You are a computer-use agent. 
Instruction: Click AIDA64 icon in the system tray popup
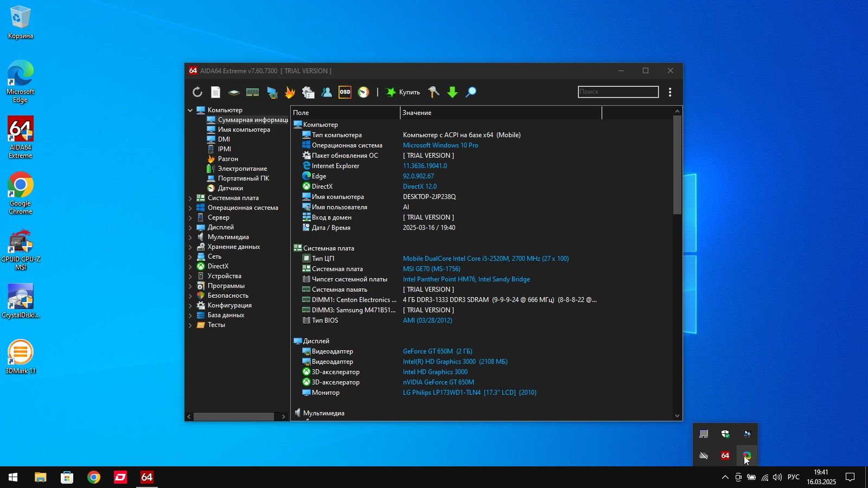(x=725, y=455)
